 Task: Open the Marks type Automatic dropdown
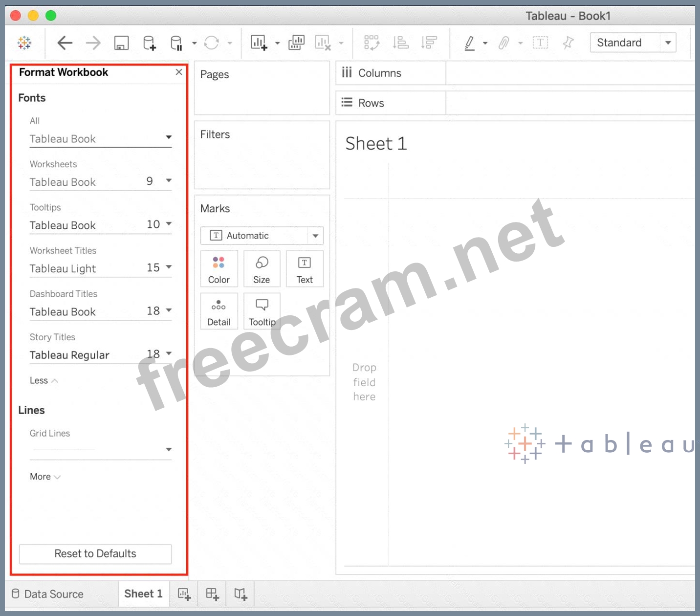point(262,236)
